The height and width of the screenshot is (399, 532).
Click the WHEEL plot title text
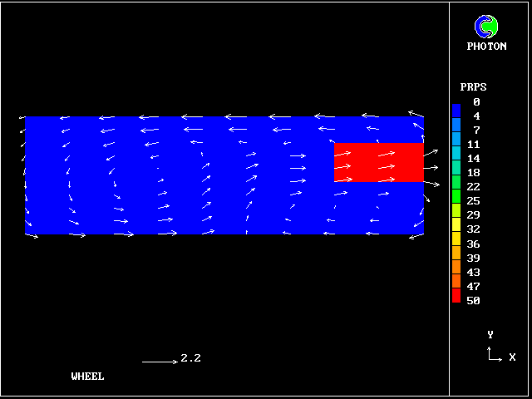coord(88,377)
